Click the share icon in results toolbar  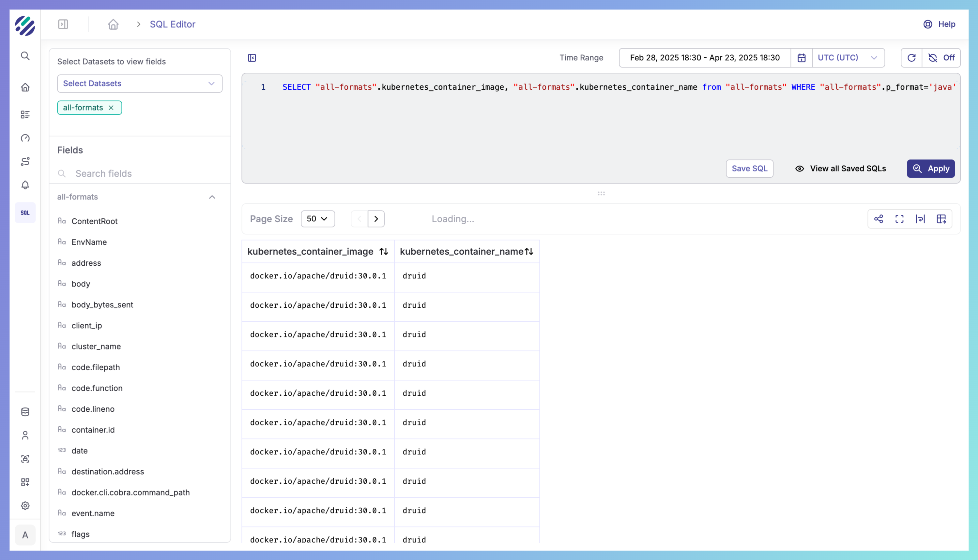(x=878, y=219)
